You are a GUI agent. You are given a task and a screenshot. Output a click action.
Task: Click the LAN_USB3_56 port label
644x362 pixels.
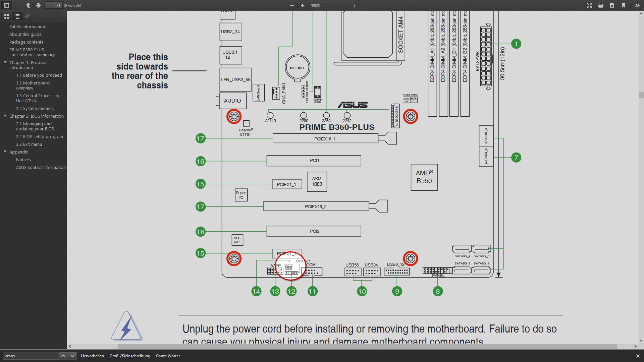[235, 80]
